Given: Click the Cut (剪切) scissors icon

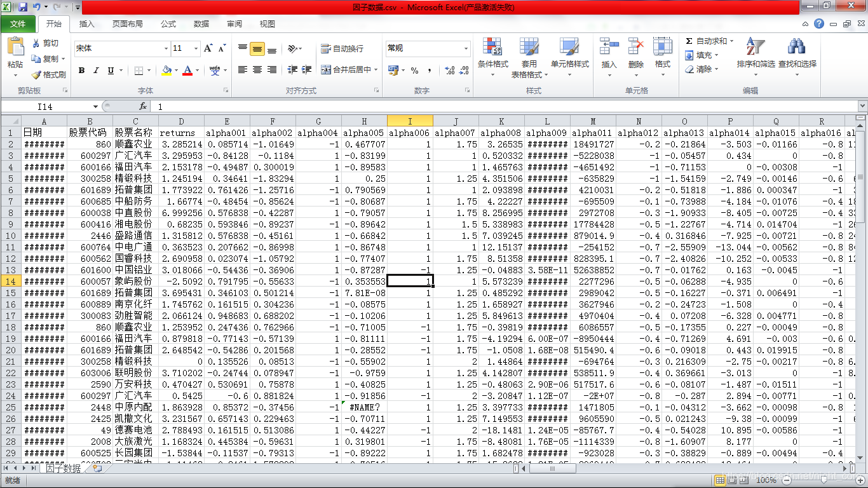Looking at the screenshot, I should (37, 43).
